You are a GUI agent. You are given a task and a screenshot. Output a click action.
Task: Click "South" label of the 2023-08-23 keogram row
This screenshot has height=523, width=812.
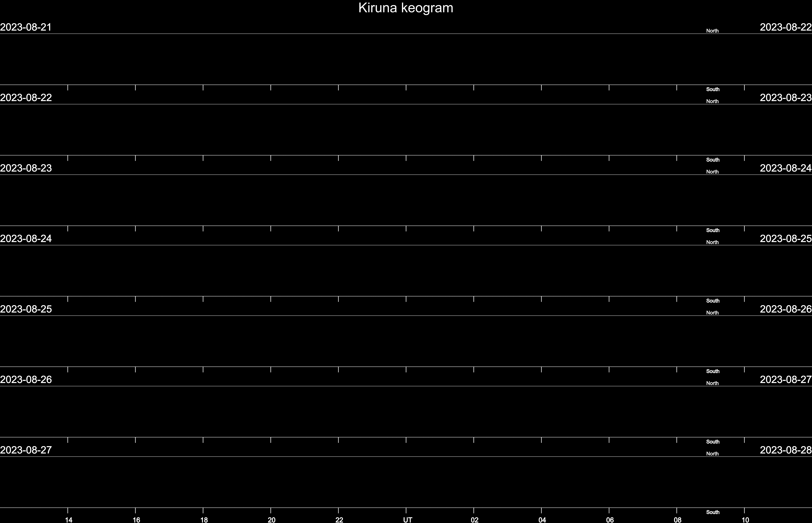pos(713,230)
